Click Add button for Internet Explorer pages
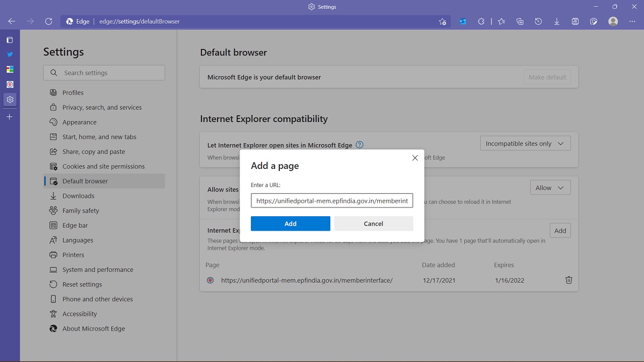The height and width of the screenshot is (362, 644). pos(560,231)
